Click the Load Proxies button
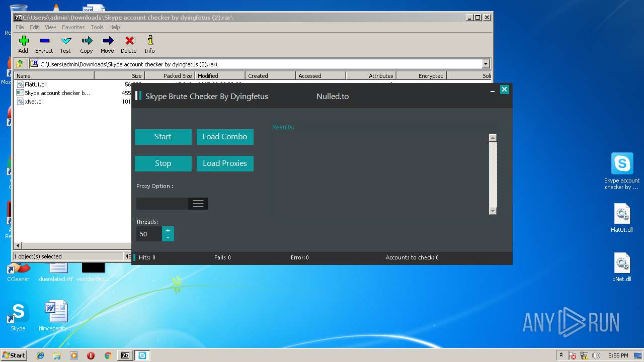This screenshot has height=362, width=644. [225, 163]
